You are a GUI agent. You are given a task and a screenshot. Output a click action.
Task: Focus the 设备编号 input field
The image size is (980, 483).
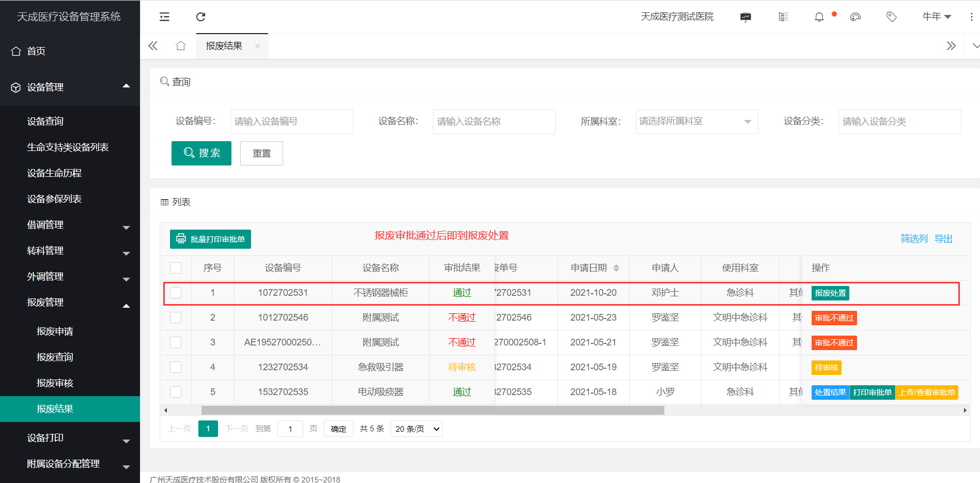(292, 122)
